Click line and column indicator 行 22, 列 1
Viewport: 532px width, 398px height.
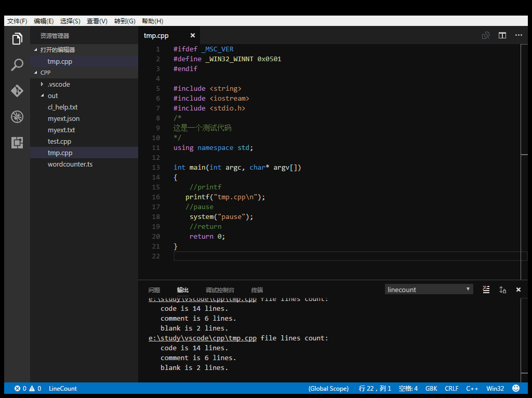(375, 389)
